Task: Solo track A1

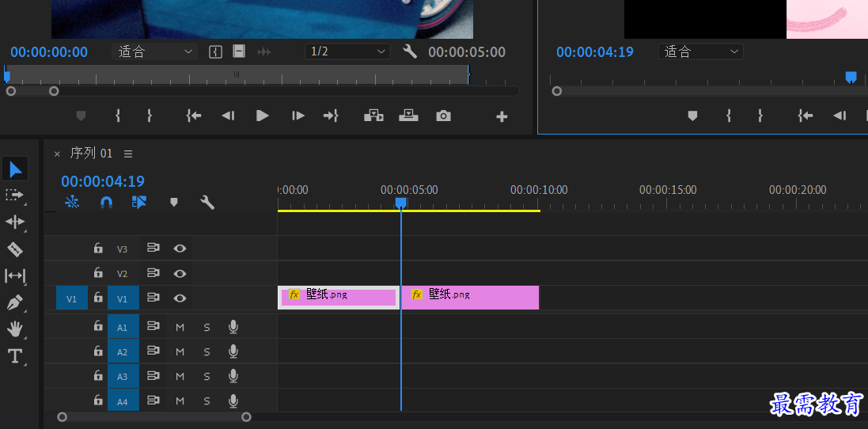Action: click(207, 327)
